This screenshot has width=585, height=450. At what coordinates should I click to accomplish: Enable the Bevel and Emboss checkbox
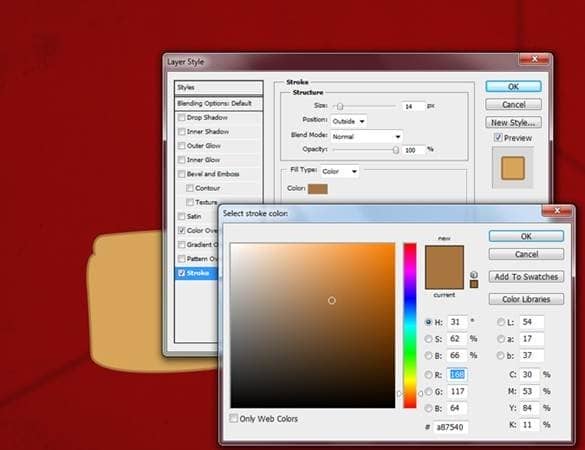click(x=182, y=174)
